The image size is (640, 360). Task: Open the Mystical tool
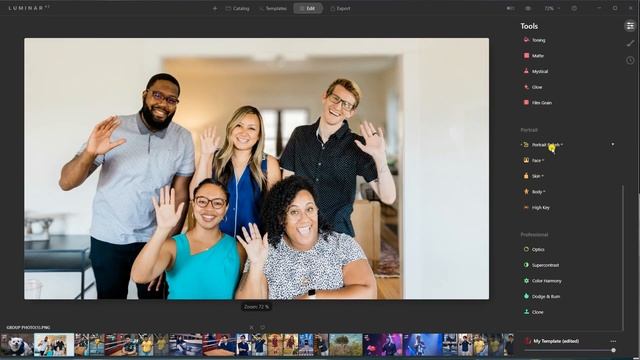pyautogui.click(x=536, y=71)
